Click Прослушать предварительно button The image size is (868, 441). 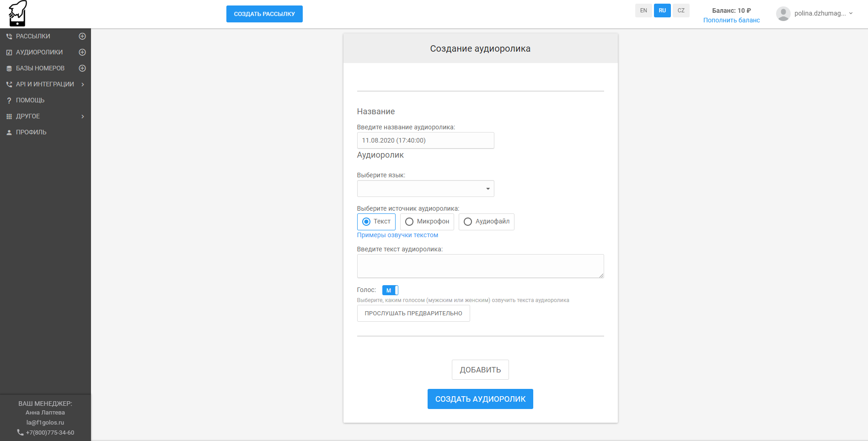coord(413,313)
